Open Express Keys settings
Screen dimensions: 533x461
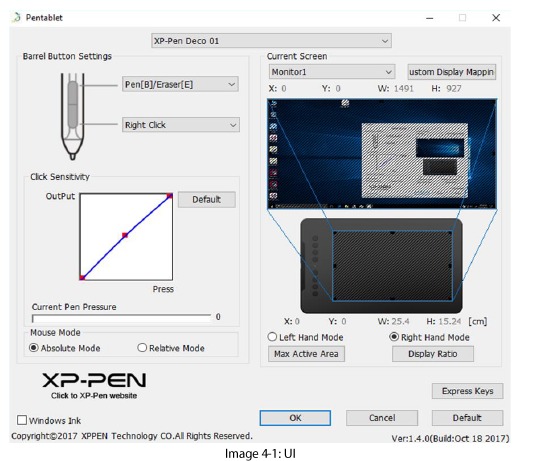(x=467, y=391)
